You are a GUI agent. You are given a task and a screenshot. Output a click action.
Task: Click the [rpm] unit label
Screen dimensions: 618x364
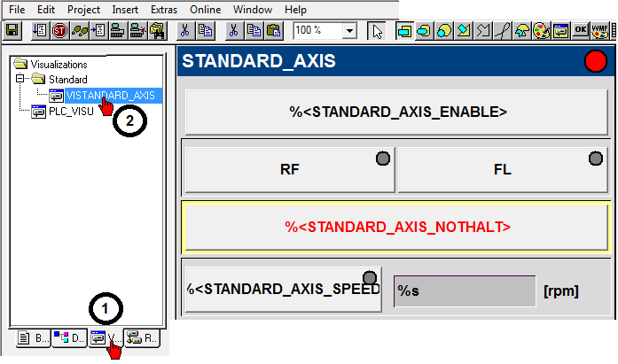pos(561,291)
